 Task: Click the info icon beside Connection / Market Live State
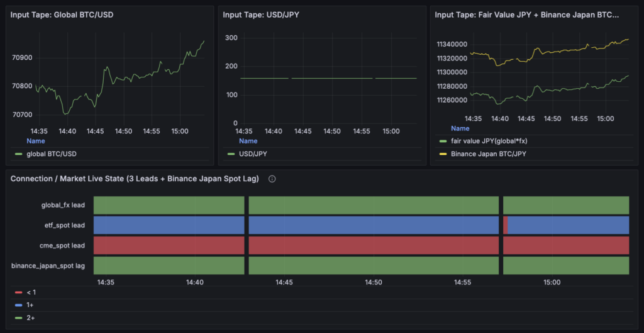click(x=272, y=179)
